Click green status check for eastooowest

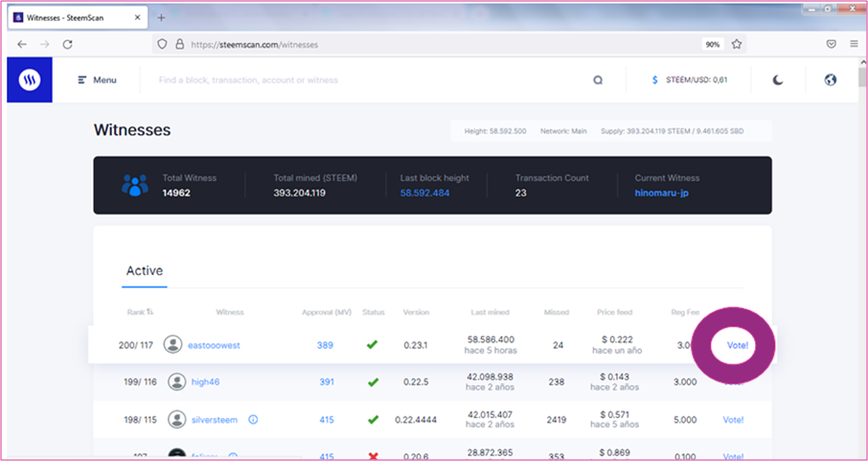[372, 345]
